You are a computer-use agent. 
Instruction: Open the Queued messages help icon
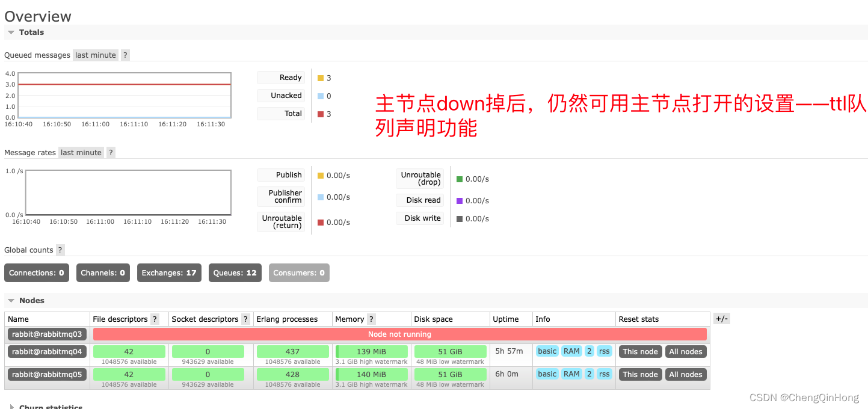125,55
